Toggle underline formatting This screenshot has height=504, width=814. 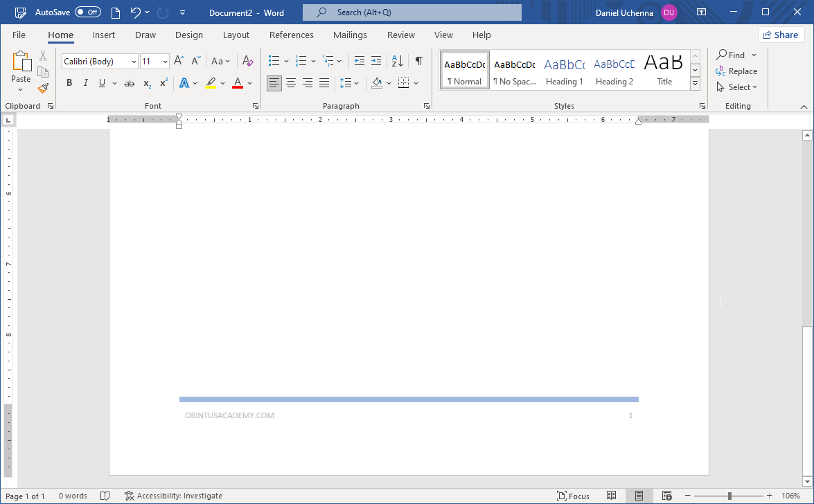[x=100, y=82]
